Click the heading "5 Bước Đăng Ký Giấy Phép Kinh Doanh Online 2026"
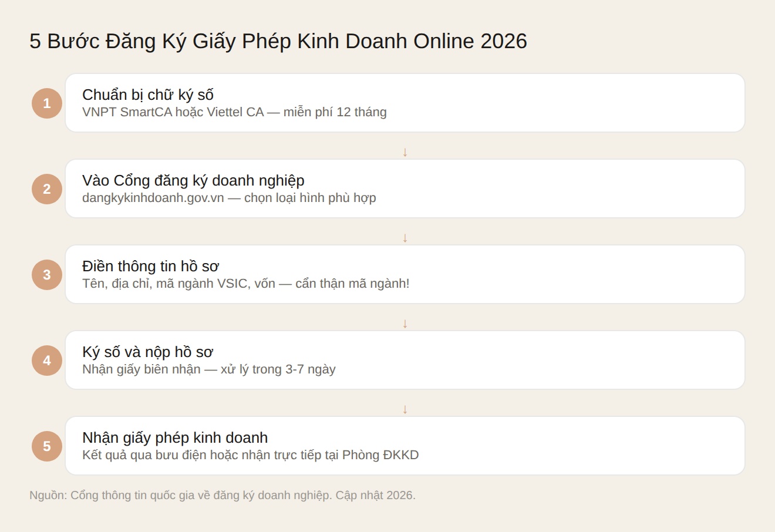 tap(278, 41)
